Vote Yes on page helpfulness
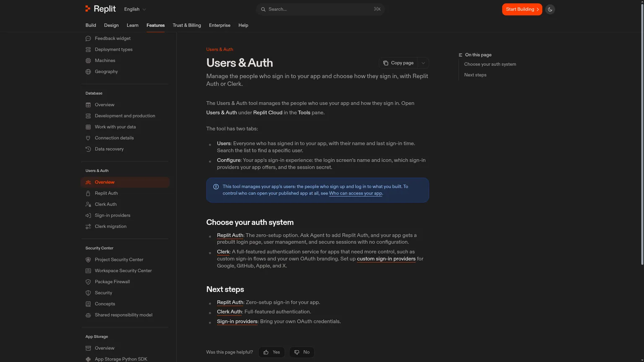This screenshot has height=362, width=644. click(x=272, y=352)
